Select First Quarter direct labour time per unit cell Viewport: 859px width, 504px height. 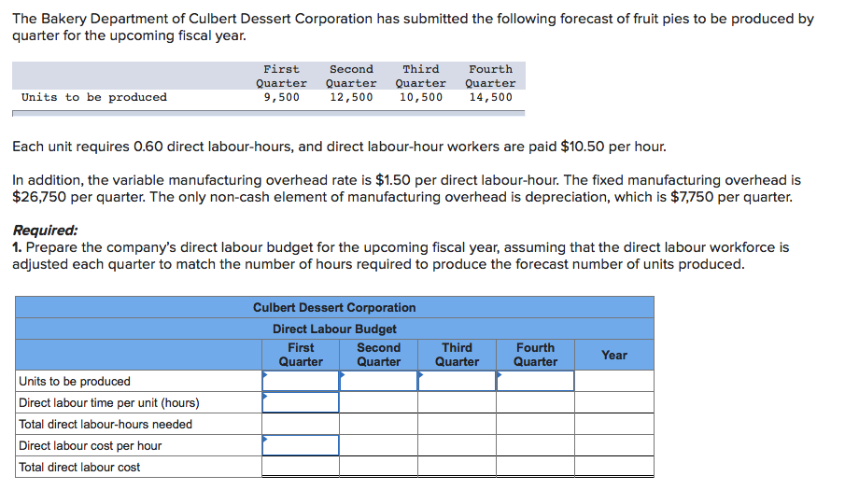[x=301, y=402]
